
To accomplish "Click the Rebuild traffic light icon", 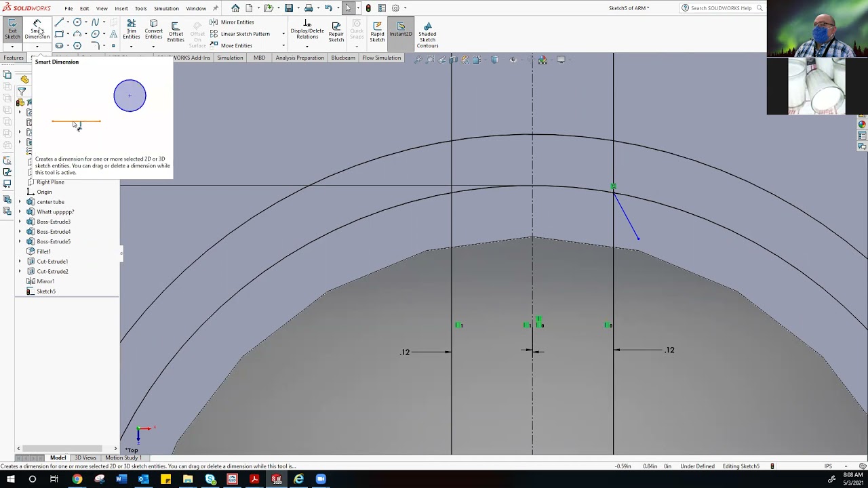I will (x=368, y=8).
